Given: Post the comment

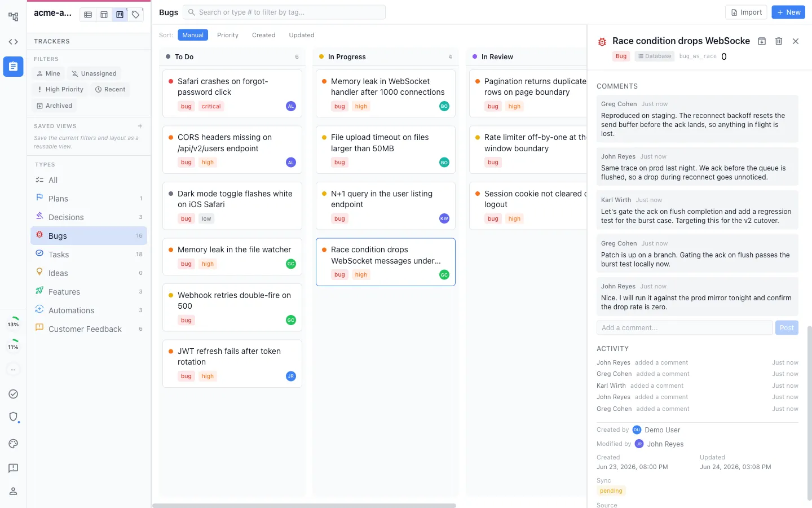Looking at the screenshot, I should 787,328.
